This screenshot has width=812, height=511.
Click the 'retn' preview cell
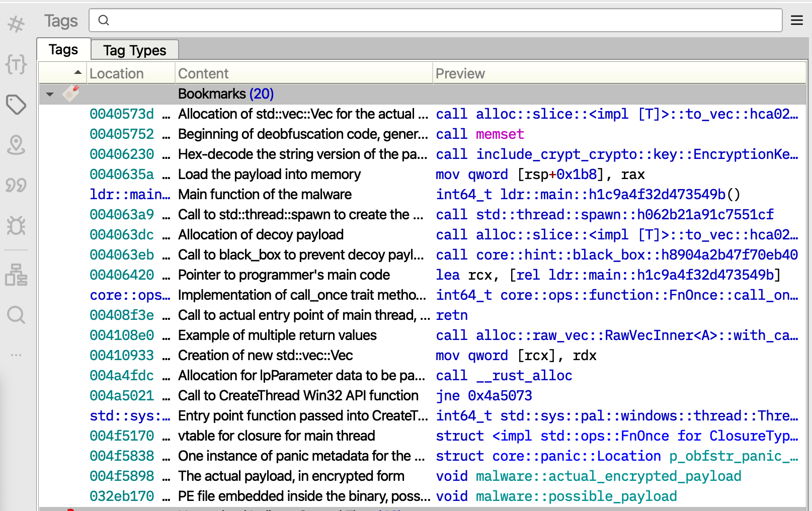pyautogui.click(x=452, y=315)
